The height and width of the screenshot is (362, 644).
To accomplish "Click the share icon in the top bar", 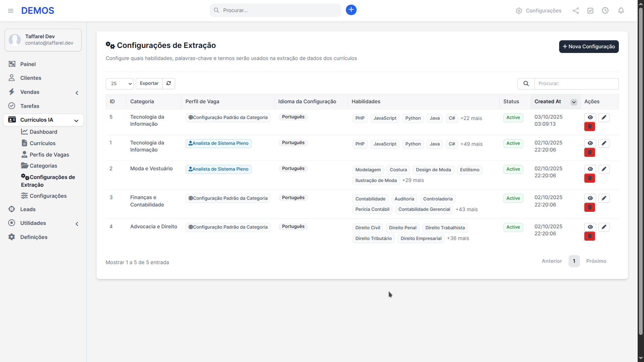I will point(576,10).
